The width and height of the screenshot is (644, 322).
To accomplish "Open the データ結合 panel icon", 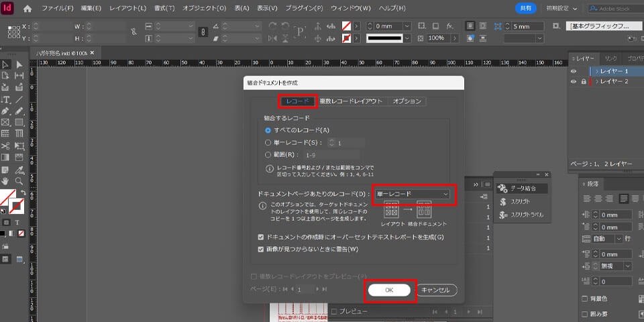I will [522, 189].
